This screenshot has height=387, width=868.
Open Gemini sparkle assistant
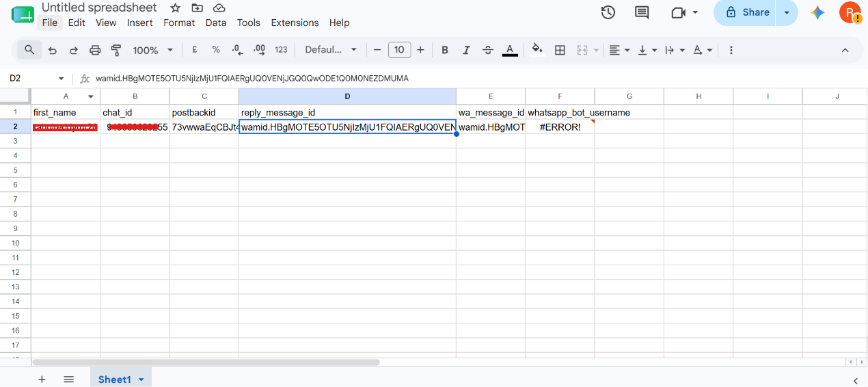[818, 12]
